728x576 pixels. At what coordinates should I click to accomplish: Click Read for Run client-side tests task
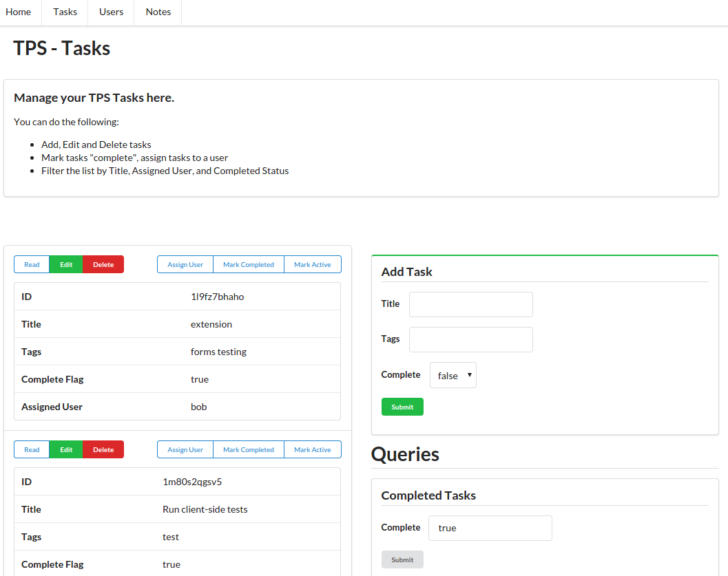32,449
